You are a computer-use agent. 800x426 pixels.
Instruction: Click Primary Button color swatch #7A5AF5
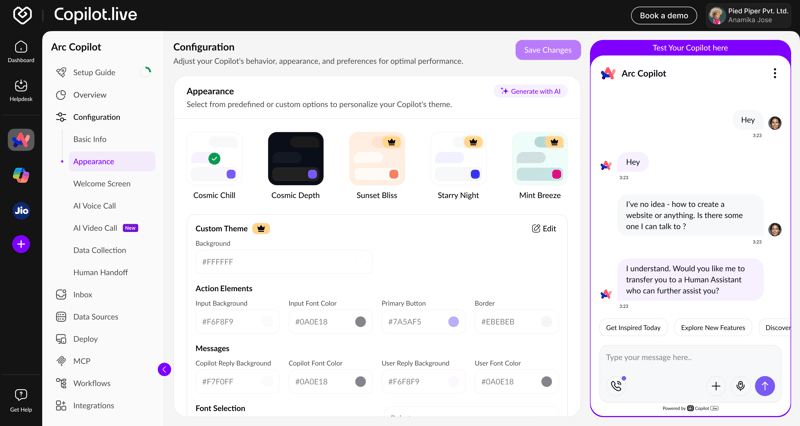[454, 322]
